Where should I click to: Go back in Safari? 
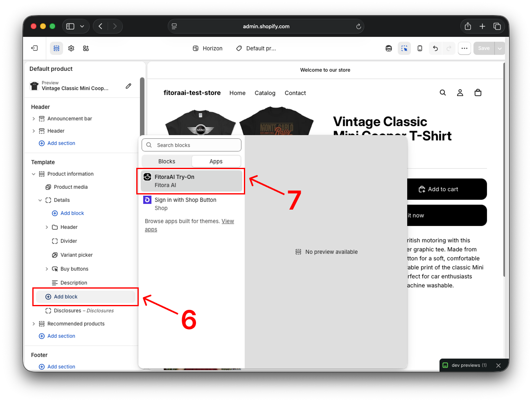point(101,26)
